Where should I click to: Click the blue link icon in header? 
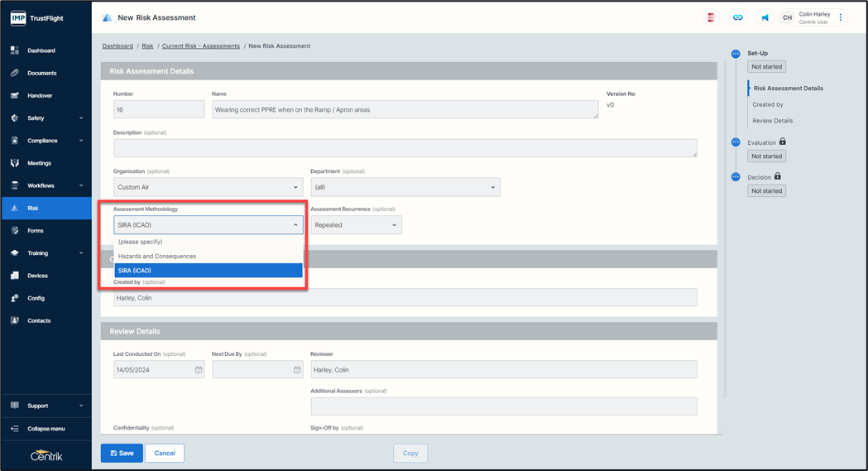pyautogui.click(x=737, y=17)
